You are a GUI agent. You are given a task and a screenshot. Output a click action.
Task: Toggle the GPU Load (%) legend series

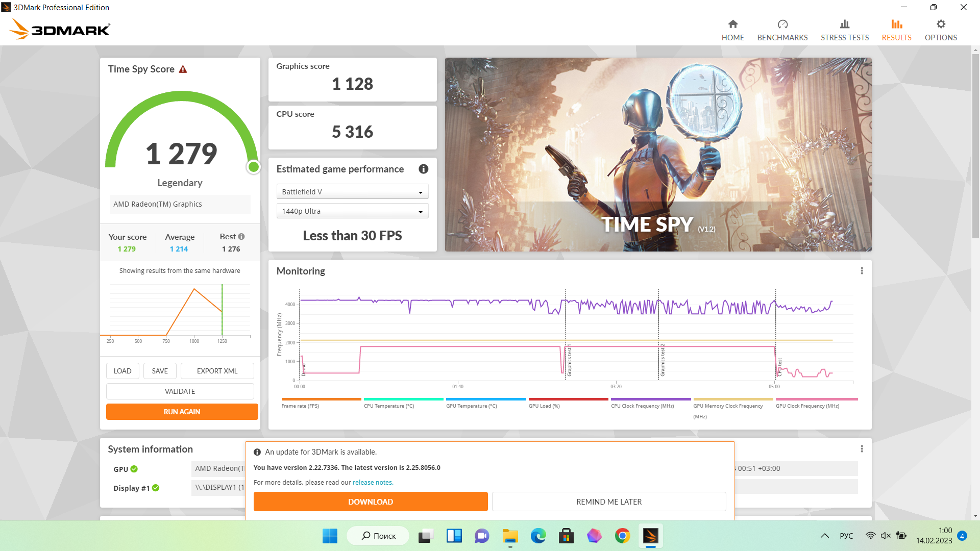click(x=544, y=406)
